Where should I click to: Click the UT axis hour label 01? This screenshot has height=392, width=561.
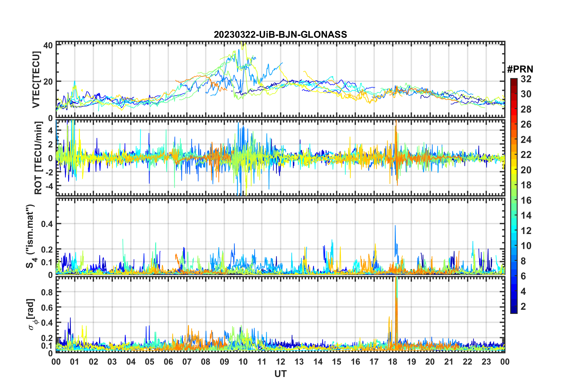(75, 362)
